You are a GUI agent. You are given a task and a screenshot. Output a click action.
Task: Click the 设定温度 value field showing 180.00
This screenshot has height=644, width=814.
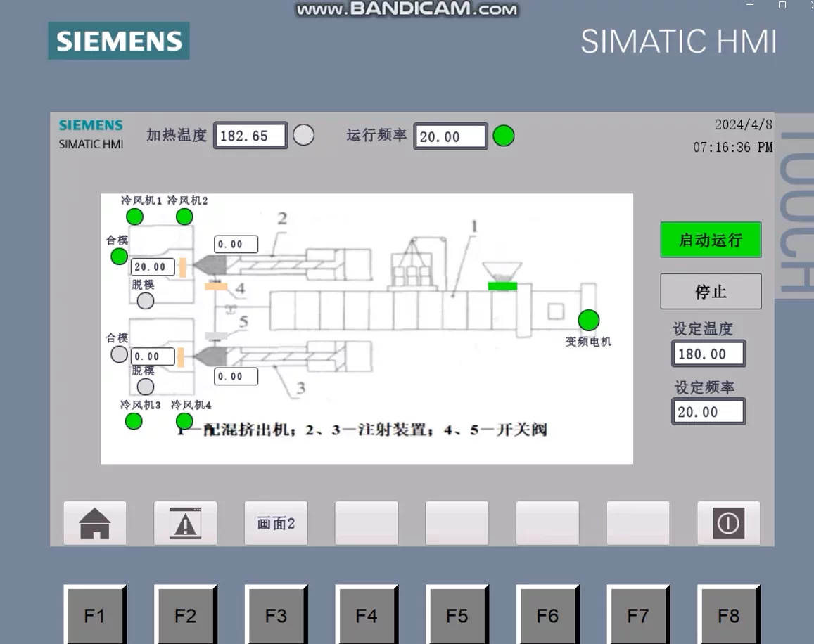pyautogui.click(x=708, y=354)
